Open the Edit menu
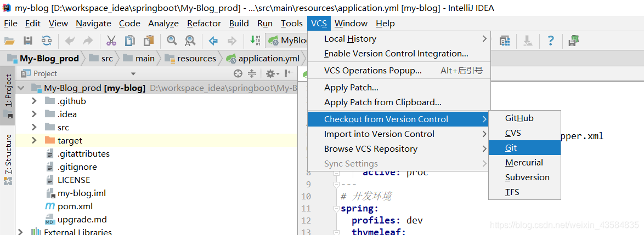 pos(33,24)
